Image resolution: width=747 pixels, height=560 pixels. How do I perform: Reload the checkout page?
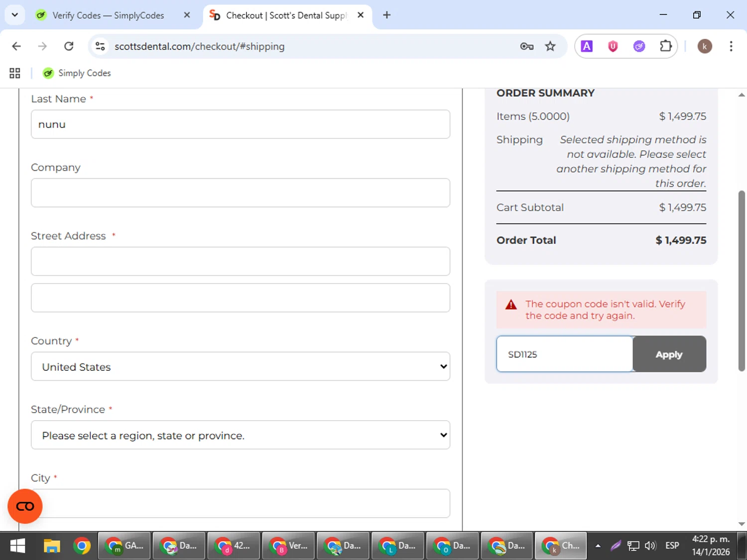point(69,46)
